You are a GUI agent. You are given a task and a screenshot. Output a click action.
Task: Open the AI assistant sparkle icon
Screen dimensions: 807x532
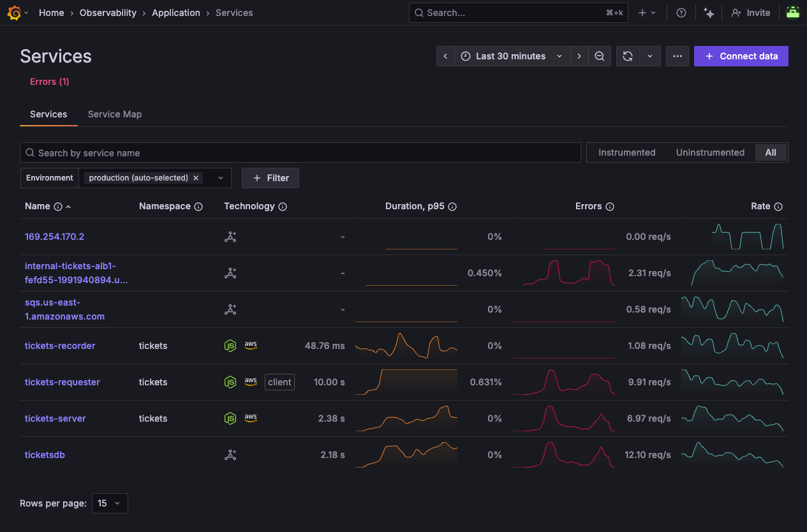click(x=709, y=13)
